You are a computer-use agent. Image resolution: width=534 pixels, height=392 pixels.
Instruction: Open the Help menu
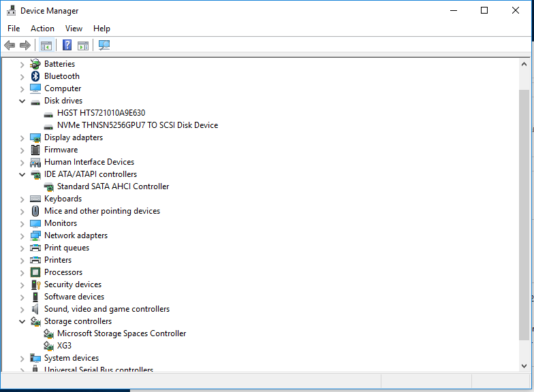point(101,29)
